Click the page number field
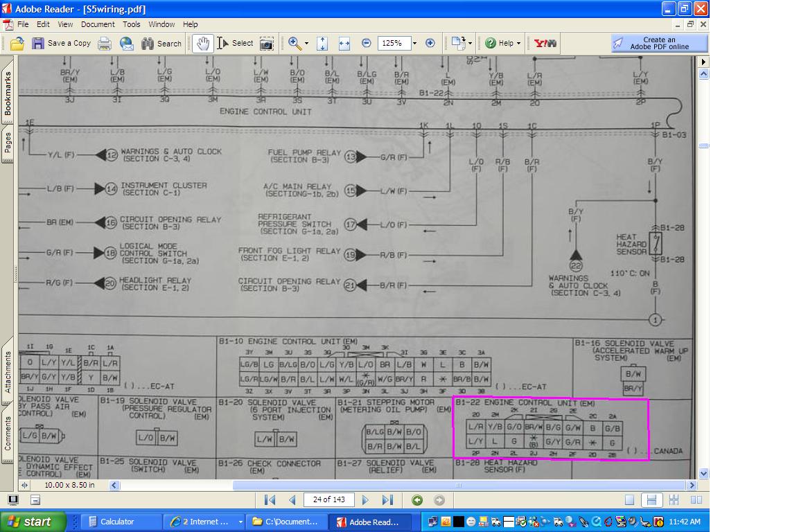790x532 pixels. tap(329, 499)
